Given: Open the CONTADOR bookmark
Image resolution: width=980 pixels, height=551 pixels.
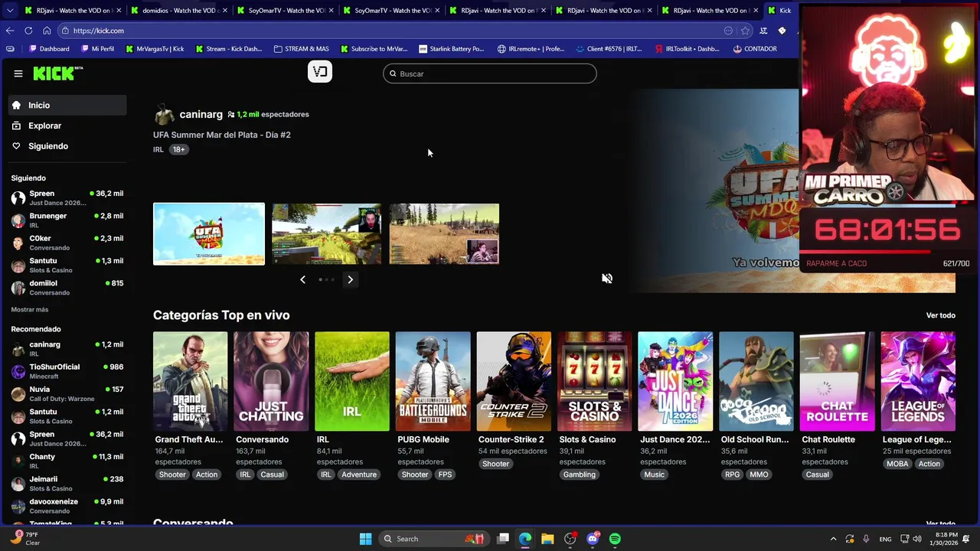Looking at the screenshot, I should click(754, 49).
